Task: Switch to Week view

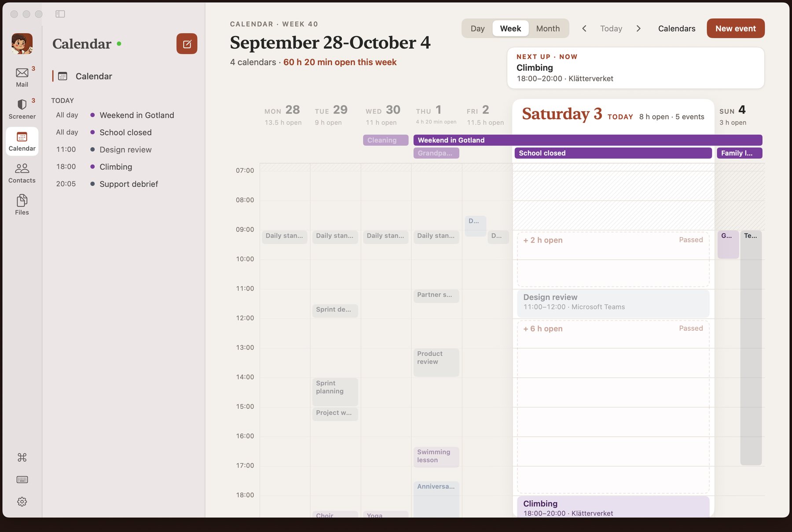Action: (510, 29)
